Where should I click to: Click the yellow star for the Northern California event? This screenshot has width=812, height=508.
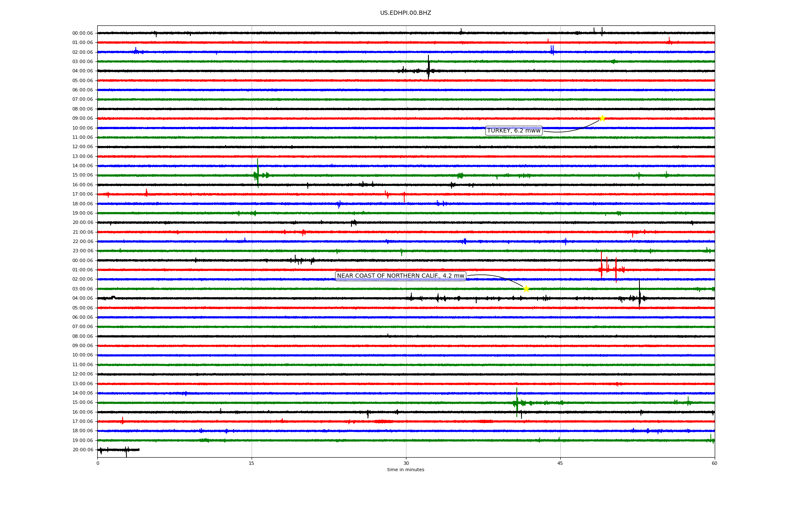[x=526, y=289]
